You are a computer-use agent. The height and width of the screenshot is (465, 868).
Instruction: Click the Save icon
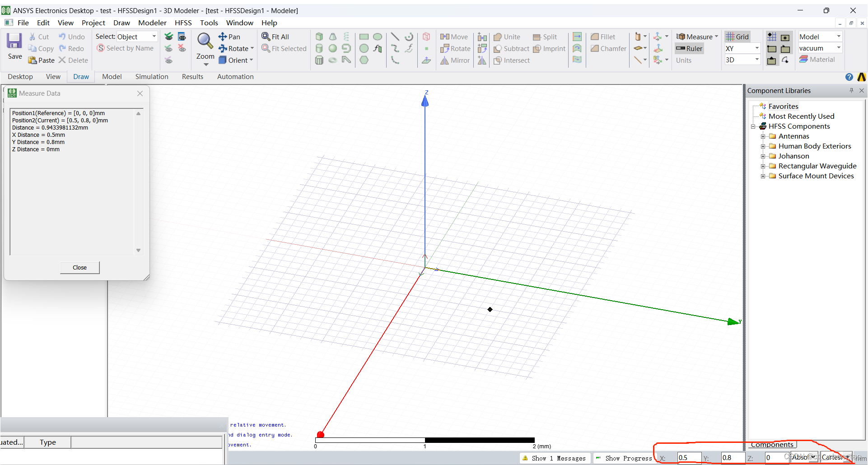coord(14,42)
